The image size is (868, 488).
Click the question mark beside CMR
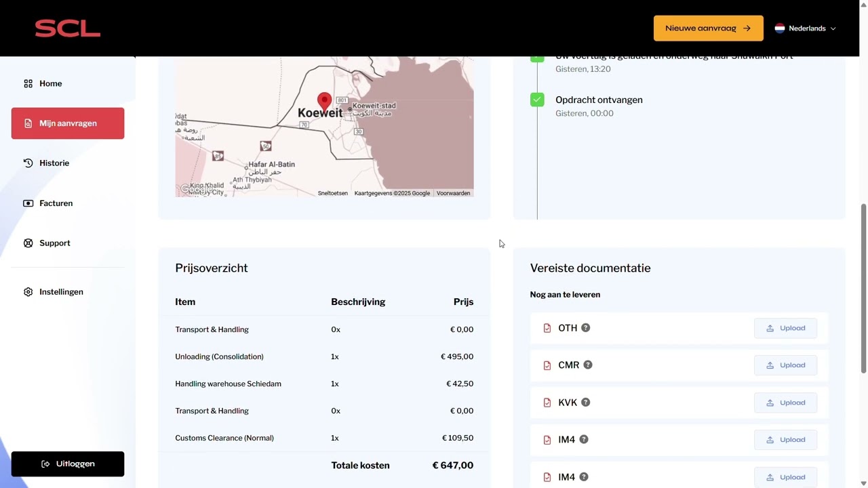tap(588, 365)
